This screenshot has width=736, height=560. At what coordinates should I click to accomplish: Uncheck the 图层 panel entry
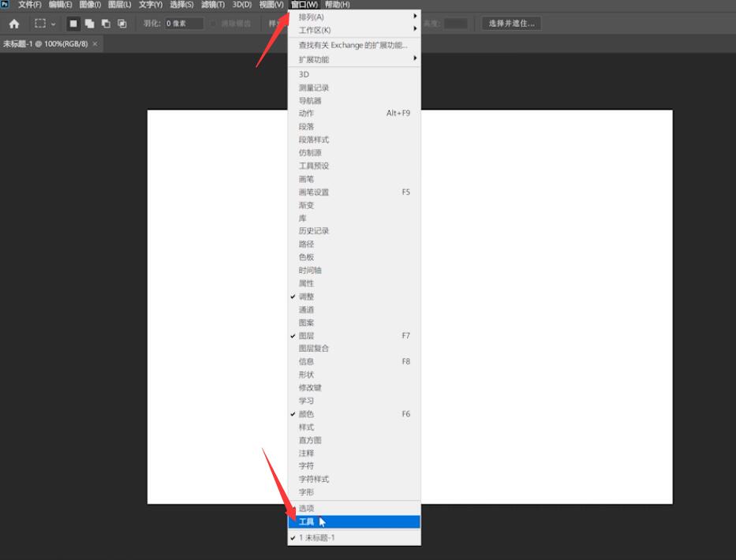354,336
